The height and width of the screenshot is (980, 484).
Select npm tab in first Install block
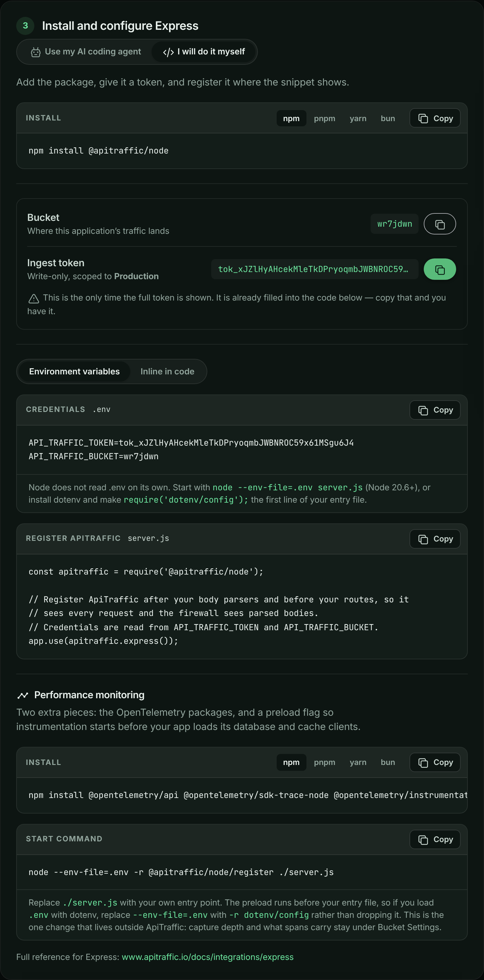[x=291, y=118]
